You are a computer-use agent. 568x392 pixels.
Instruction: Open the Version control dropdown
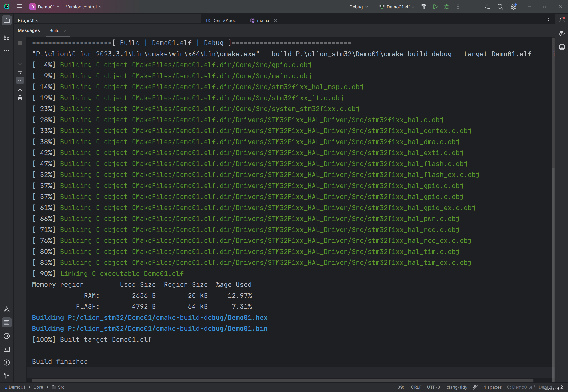click(x=83, y=7)
